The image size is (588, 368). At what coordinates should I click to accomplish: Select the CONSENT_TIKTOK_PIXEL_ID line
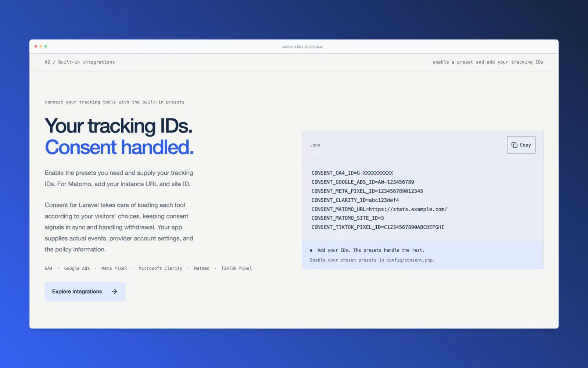378,227
